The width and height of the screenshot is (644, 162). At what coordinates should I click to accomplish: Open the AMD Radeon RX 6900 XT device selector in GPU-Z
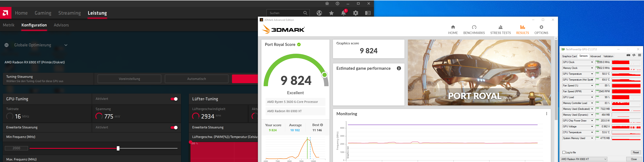584,159
